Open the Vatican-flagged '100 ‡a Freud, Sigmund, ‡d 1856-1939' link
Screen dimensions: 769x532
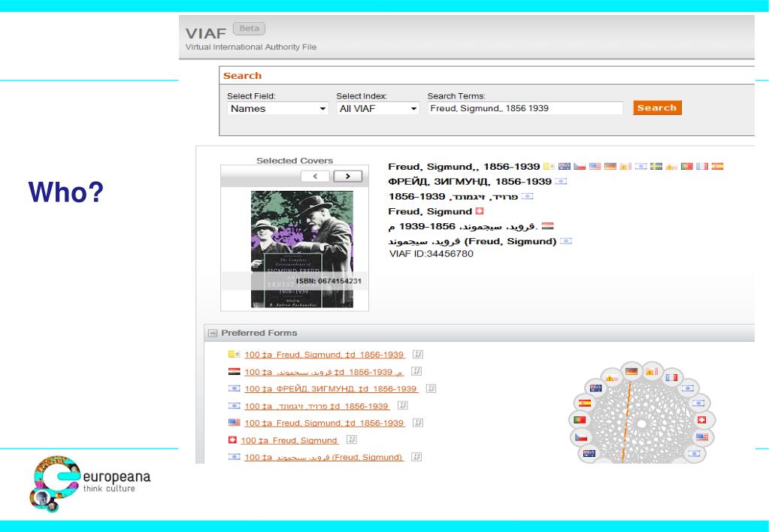point(324,355)
